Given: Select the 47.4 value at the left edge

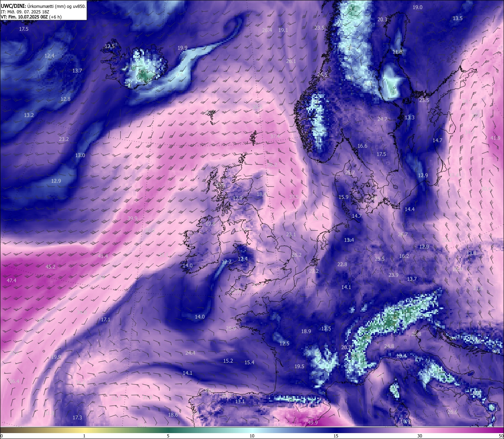Looking at the screenshot, I should pos(12,280).
